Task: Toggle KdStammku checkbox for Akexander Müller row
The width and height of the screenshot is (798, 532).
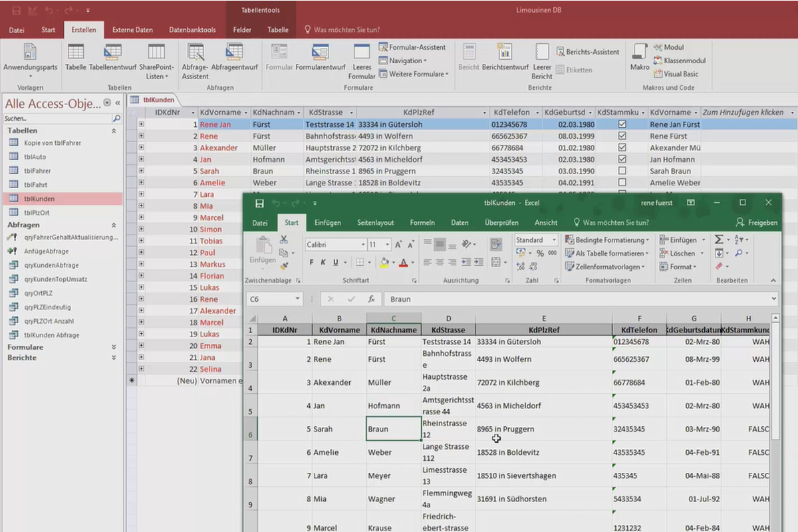Action: (622, 148)
